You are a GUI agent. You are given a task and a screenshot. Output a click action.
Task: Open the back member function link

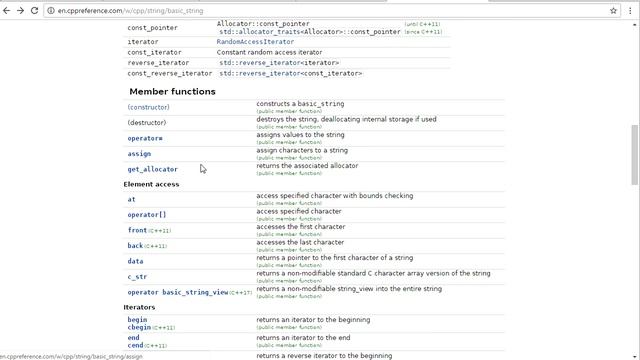point(135,246)
